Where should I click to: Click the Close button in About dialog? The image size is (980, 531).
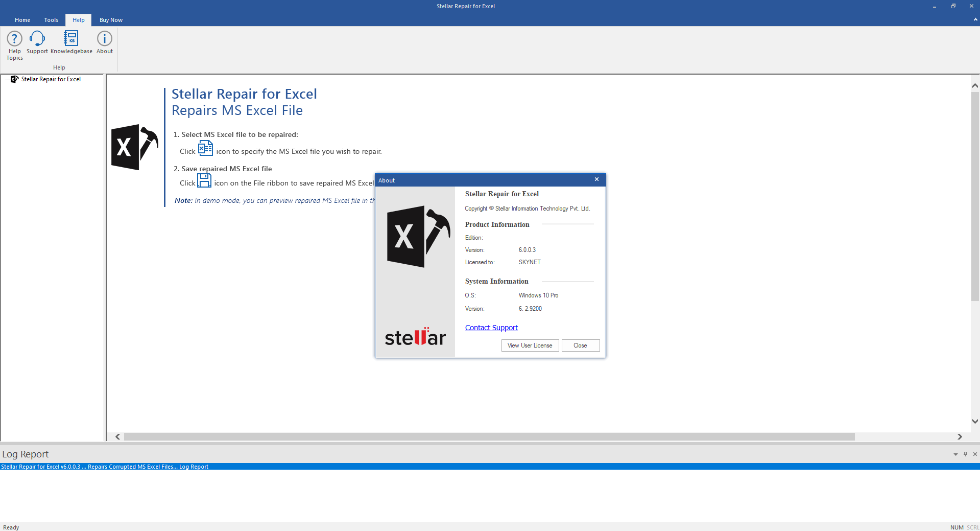click(x=580, y=345)
